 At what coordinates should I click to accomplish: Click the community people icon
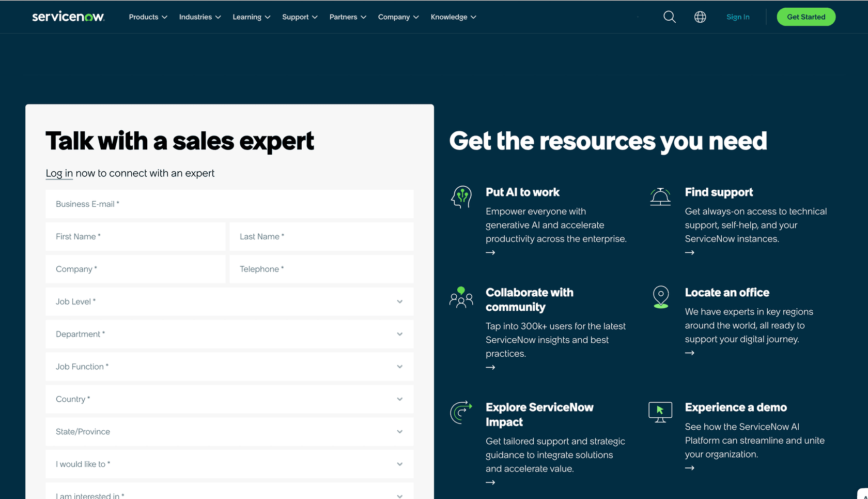[461, 297]
